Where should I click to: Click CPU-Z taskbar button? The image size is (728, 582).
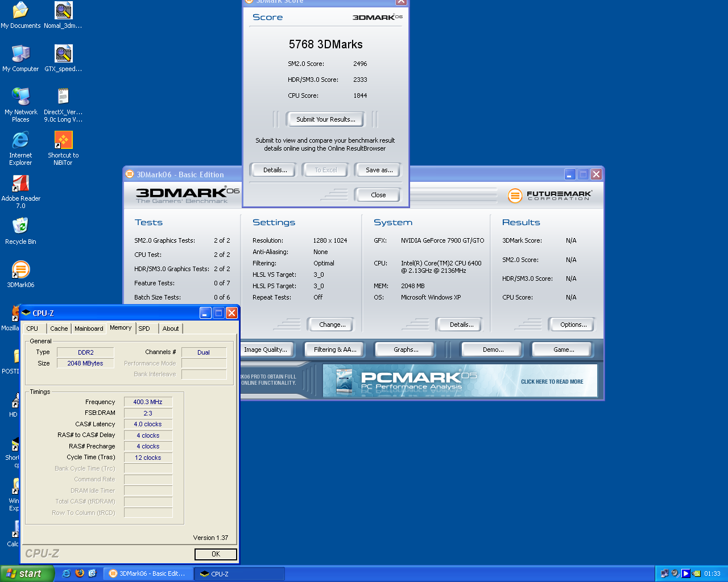tap(239, 573)
